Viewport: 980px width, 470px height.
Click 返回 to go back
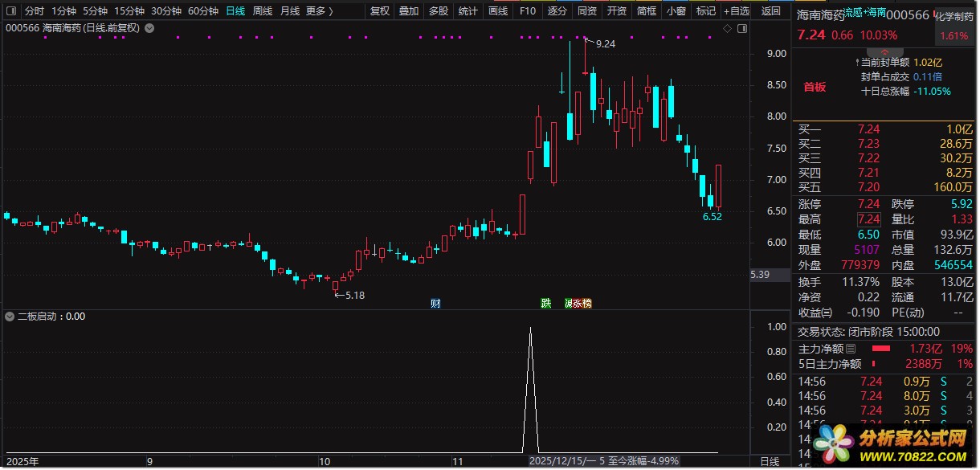770,11
